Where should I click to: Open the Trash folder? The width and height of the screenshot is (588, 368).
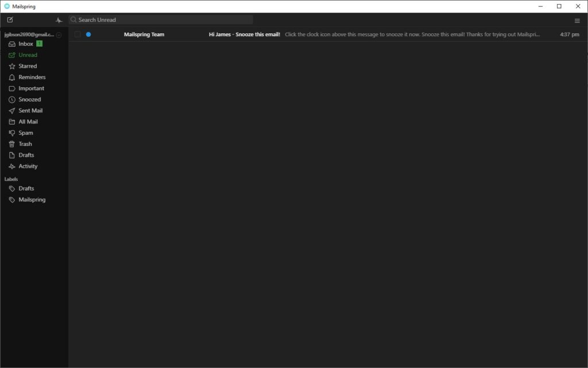(25, 144)
